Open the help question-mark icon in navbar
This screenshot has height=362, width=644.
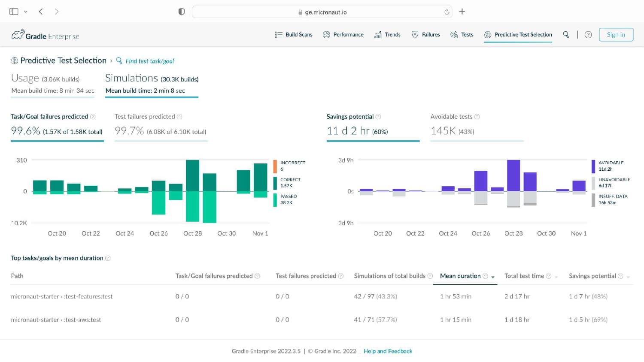click(588, 35)
